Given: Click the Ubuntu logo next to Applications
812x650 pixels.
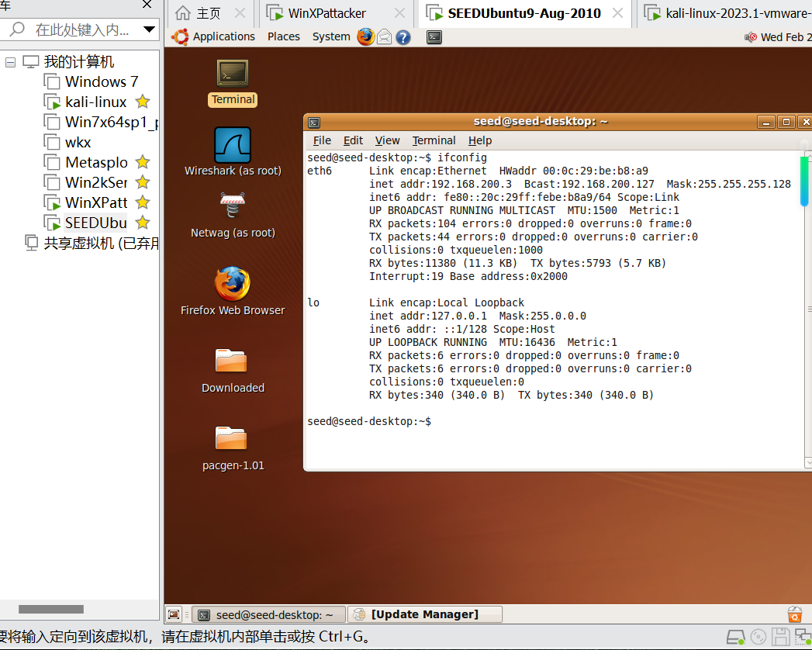Looking at the screenshot, I should tap(180, 36).
